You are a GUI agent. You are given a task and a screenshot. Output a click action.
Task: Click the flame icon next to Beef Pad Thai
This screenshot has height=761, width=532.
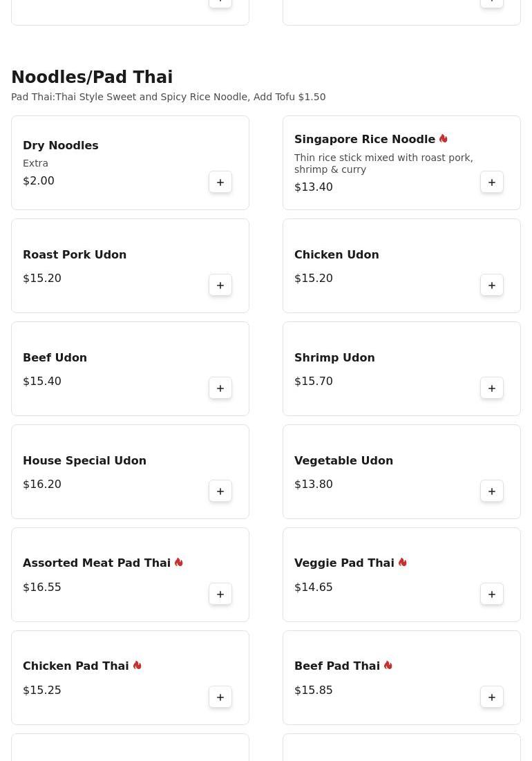[388, 666]
